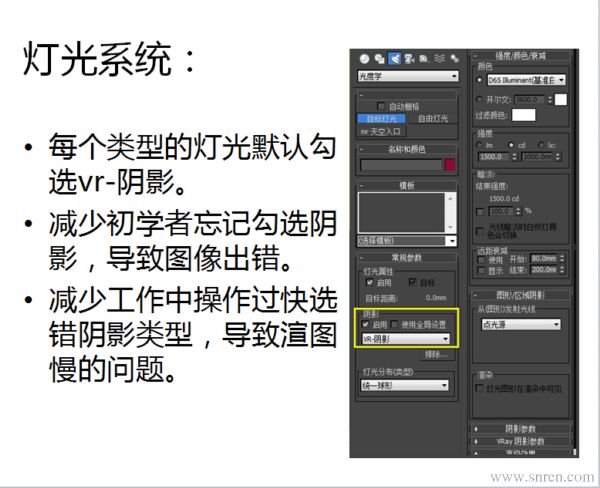Image resolution: width=600 pixels, height=488 pixels.
Task: Toggle 启用 under 阴影
Action: pyautogui.click(x=366, y=325)
